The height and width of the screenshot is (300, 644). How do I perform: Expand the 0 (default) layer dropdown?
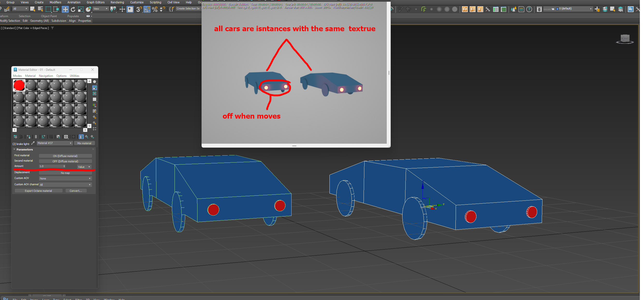pyautogui.click(x=591, y=9)
